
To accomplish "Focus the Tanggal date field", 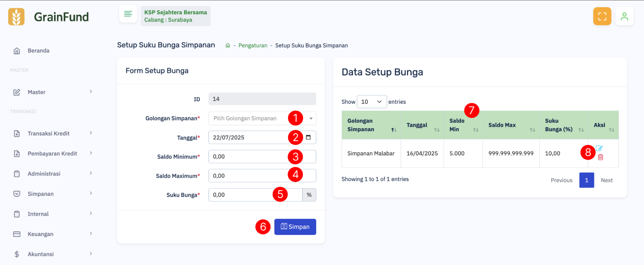I will 262,137.
